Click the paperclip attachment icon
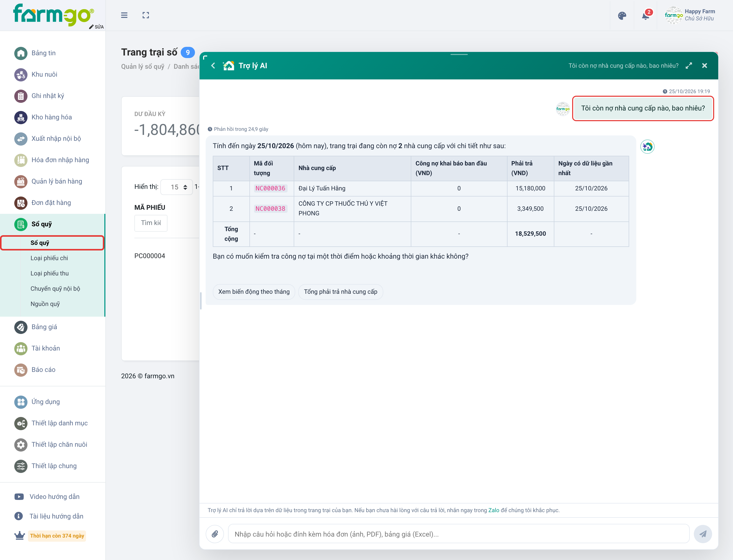 215,534
